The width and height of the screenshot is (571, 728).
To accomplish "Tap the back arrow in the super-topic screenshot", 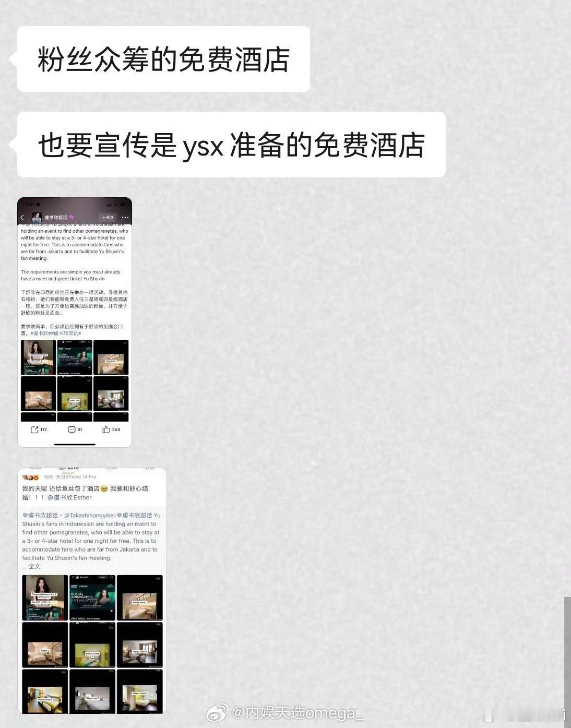I will [x=22, y=217].
